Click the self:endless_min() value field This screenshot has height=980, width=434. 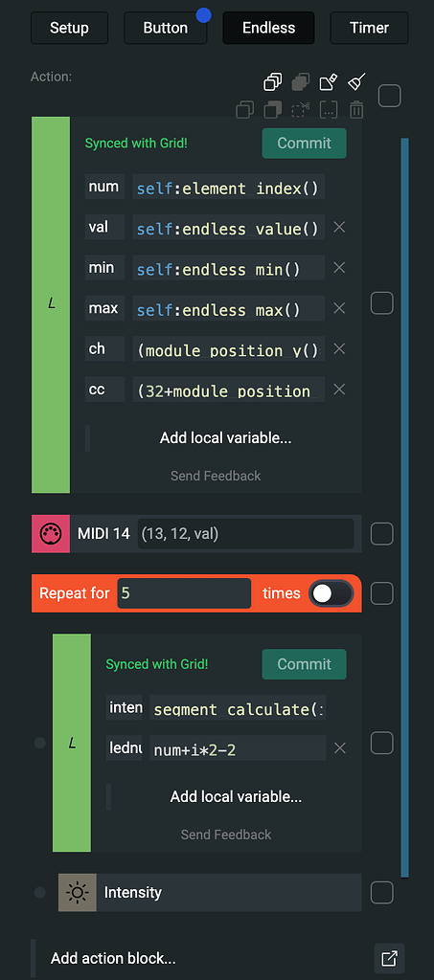click(228, 268)
